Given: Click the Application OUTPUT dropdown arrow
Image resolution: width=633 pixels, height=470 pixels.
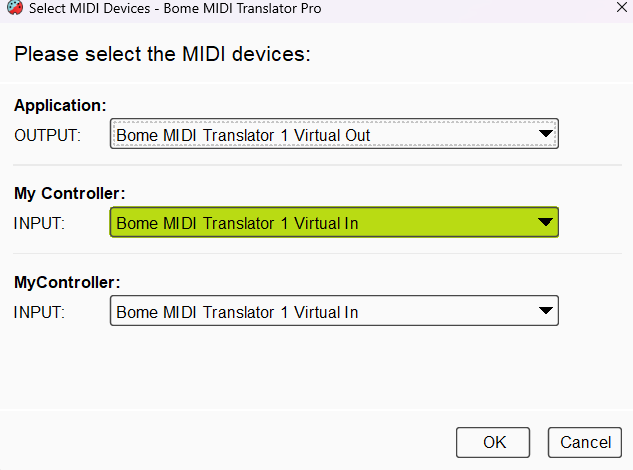Looking at the screenshot, I should [x=545, y=134].
